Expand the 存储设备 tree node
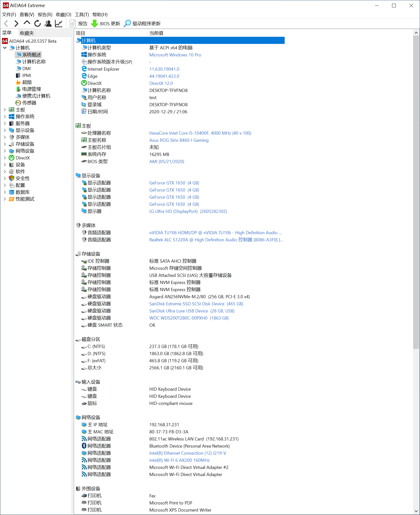The height and width of the screenshot is (515, 420). click(x=5, y=144)
